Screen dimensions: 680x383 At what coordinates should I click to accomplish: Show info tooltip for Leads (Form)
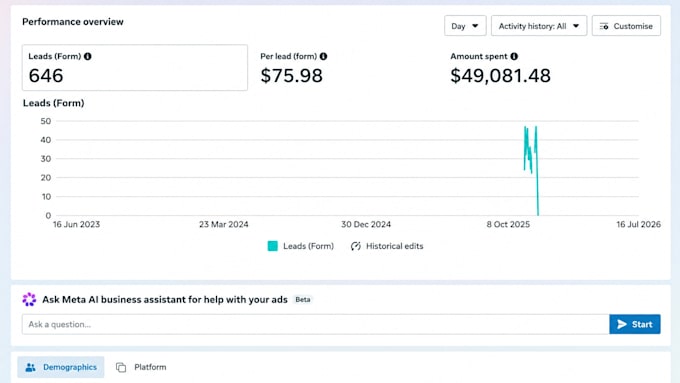[x=88, y=56]
